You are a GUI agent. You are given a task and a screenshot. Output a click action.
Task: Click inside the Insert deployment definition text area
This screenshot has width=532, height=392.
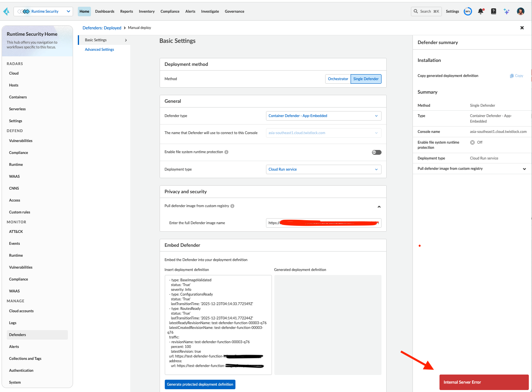(x=218, y=325)
